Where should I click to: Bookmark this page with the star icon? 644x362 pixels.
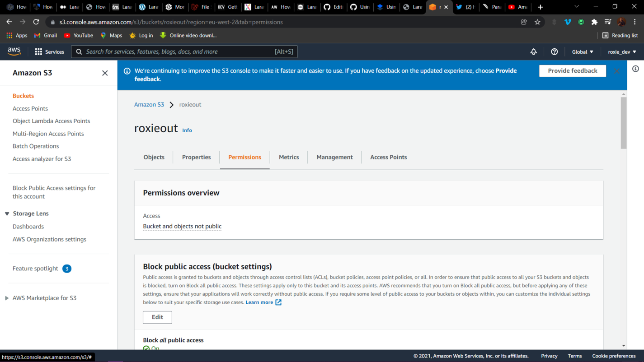click(x=537, y=22)
